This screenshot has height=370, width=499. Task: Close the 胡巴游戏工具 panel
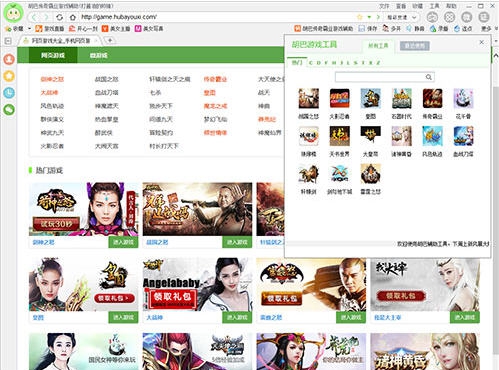pos(482,42)
